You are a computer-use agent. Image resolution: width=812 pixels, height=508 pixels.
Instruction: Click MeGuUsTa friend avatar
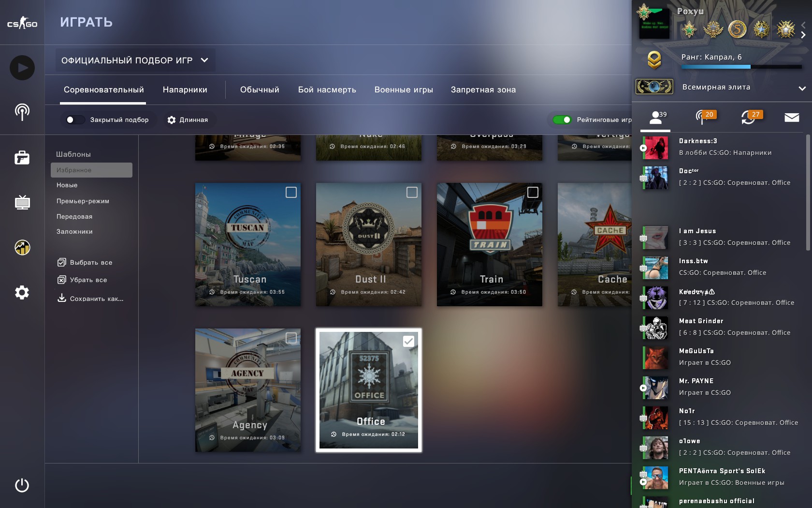[x=656, y=358]
